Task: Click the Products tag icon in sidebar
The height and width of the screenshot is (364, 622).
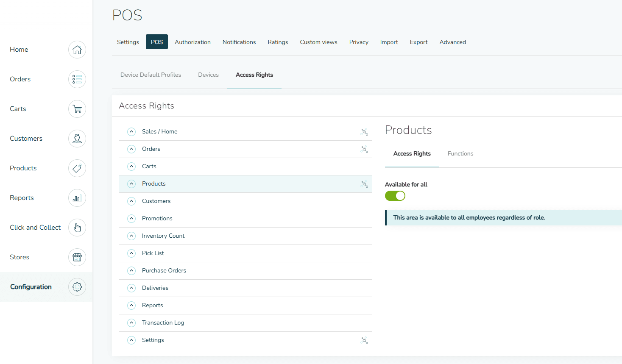Action: 77,168
